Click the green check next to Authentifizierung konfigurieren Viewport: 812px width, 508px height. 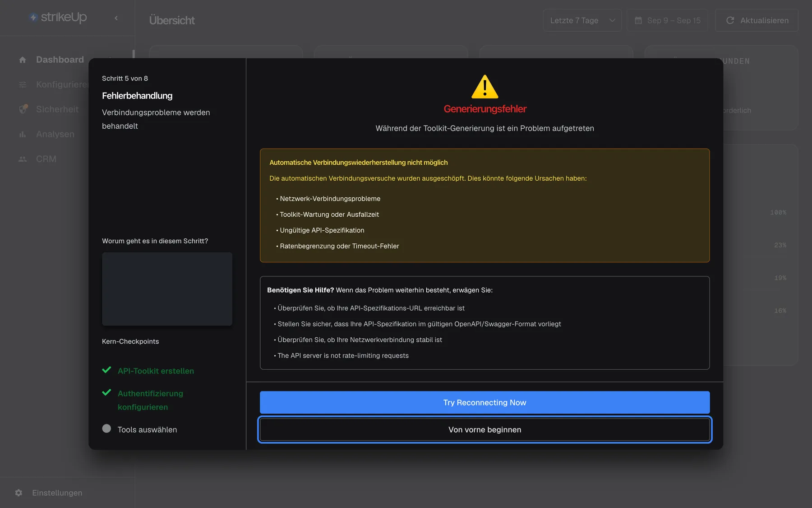tap(106, 392)
